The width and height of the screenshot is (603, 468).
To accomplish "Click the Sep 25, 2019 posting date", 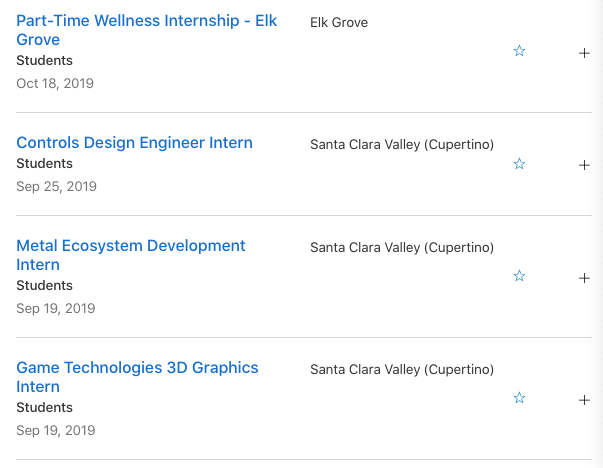I will pyautogui.click(x=56, y=187).
